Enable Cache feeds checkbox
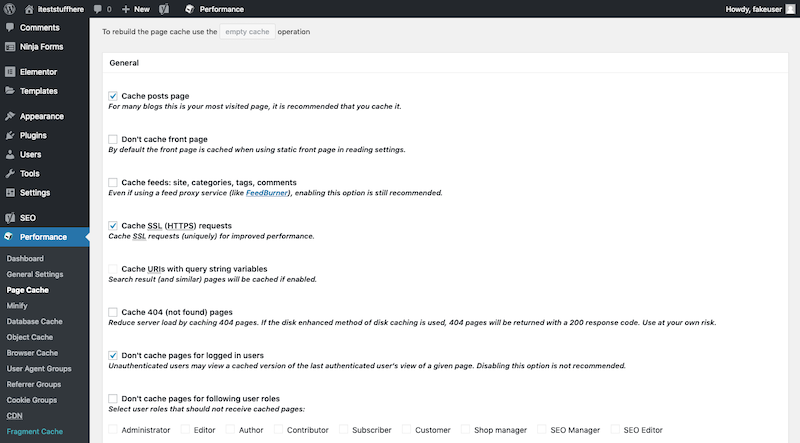800x443 pixels. pos(113,182)
